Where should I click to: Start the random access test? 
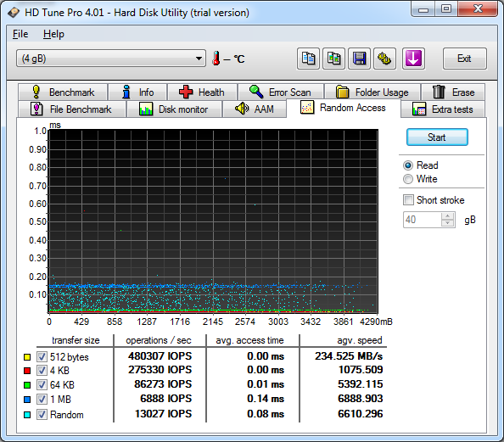pyautogui.click(x=437, y=137)
